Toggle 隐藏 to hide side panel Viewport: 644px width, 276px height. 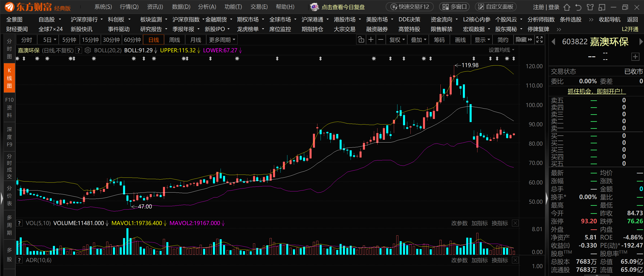click(x=524, y=40)
